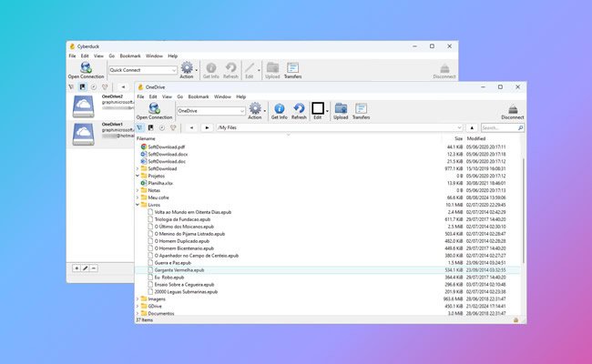Click the Action gear in OneDrive window
Screen dimensions: 592x364
point(255,108)
